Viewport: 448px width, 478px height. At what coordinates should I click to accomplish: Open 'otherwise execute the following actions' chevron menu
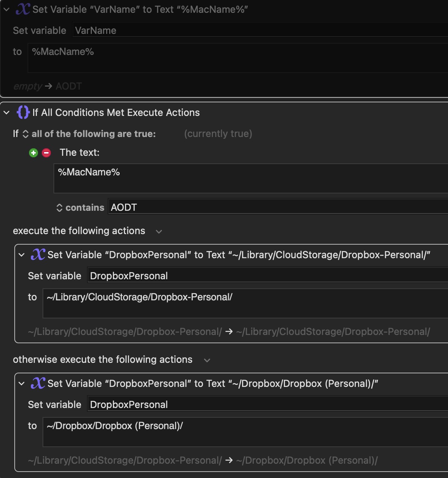coord(207,360)
